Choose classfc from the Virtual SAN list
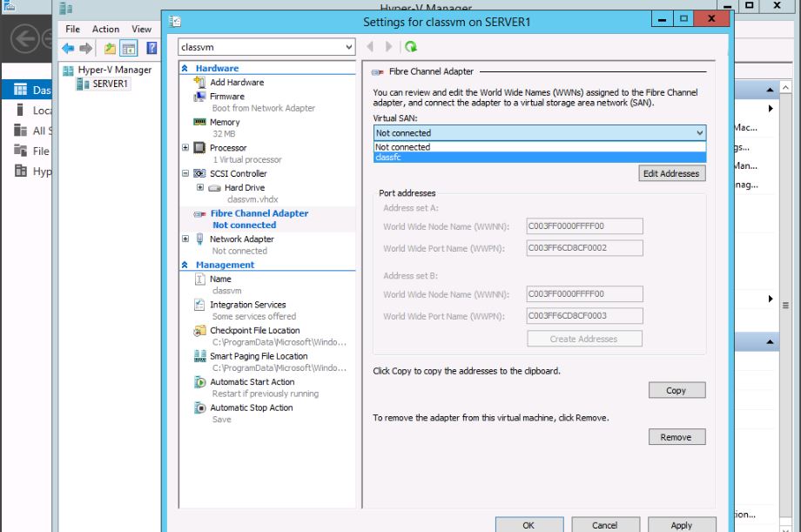The width and height of the screenshot is (801, 532). [x=389, y=158]
